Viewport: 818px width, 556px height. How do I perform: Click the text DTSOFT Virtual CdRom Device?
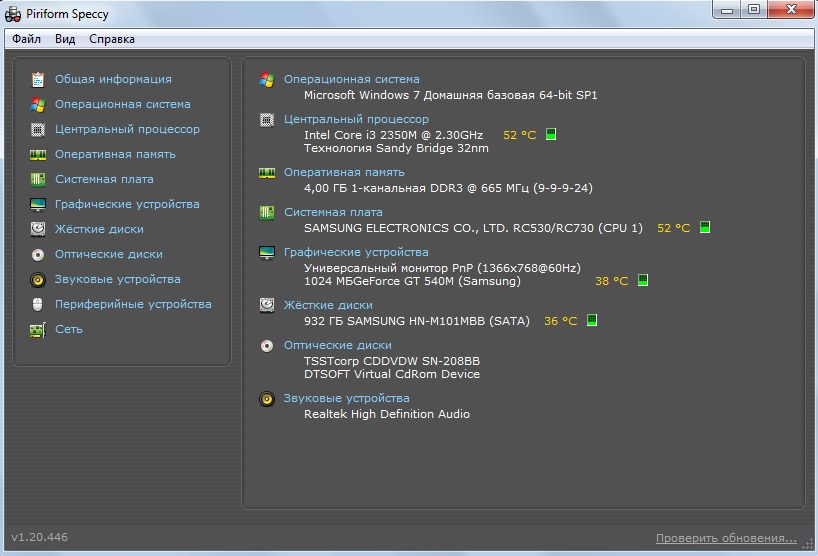pyautogui.click(x=392, y=374)
